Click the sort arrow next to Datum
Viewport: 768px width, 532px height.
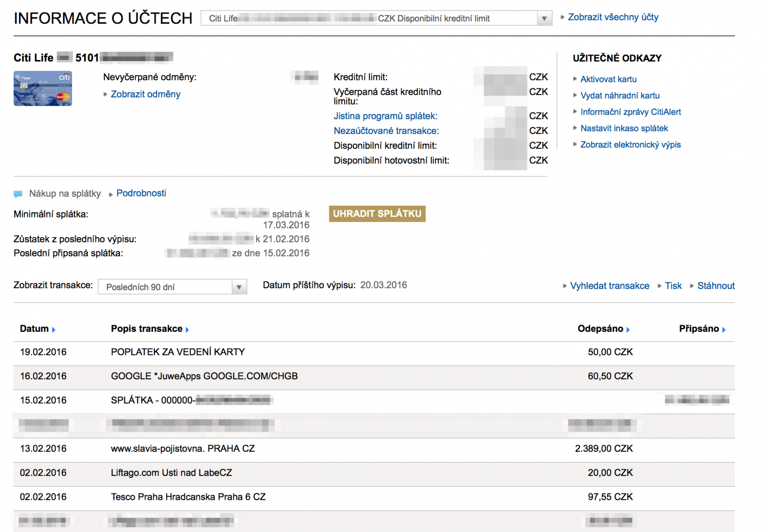click(54, 330)
